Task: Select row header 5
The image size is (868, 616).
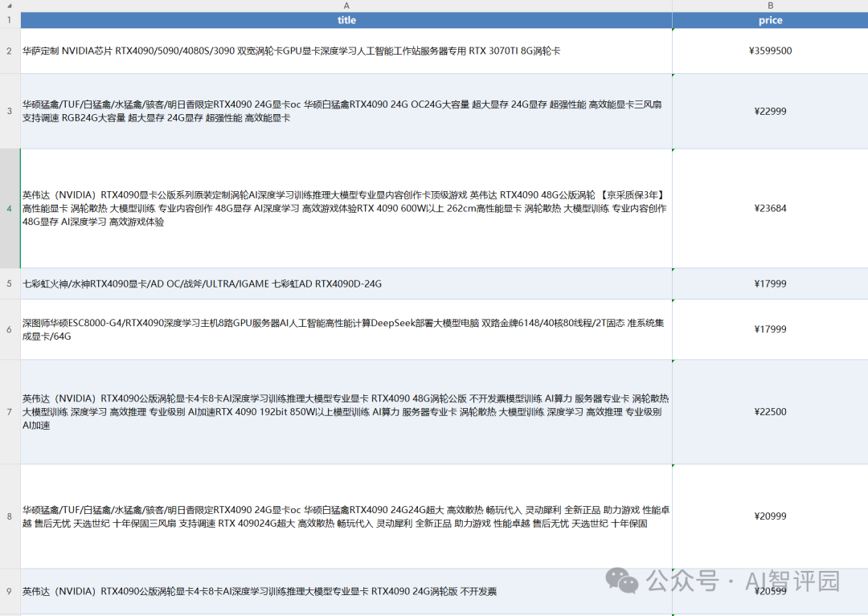Action: (10, 284)
